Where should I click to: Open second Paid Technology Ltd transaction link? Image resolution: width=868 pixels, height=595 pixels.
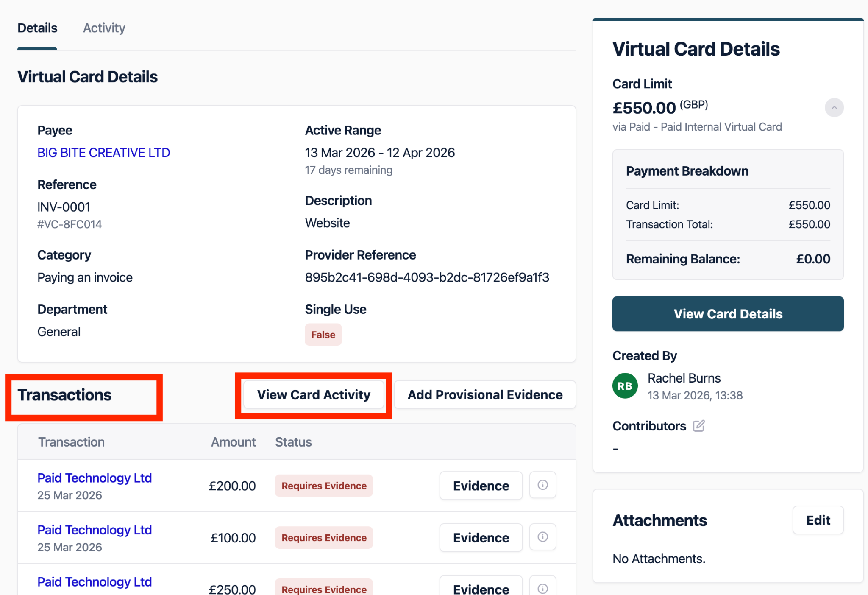(95, 530)
